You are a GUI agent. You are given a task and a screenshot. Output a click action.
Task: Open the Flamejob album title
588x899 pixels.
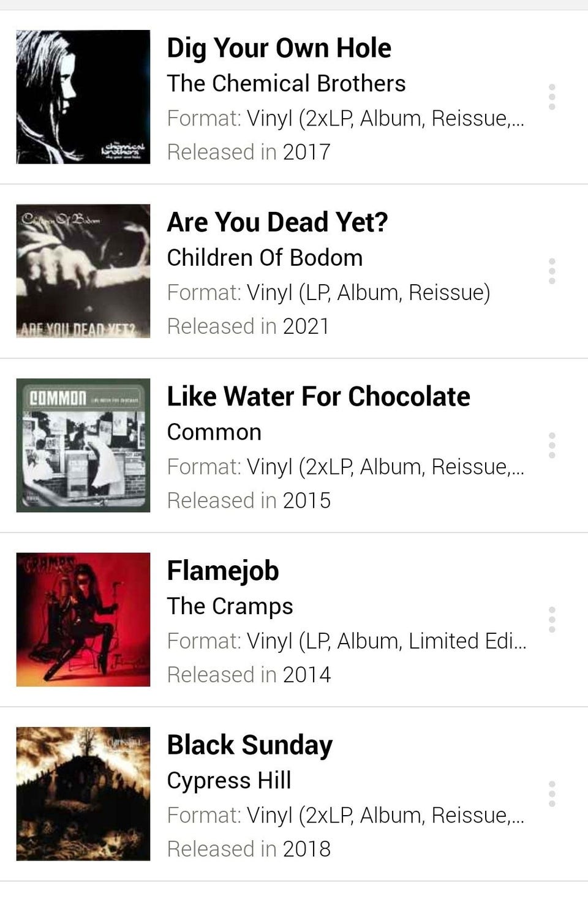[x=223, y=571]
